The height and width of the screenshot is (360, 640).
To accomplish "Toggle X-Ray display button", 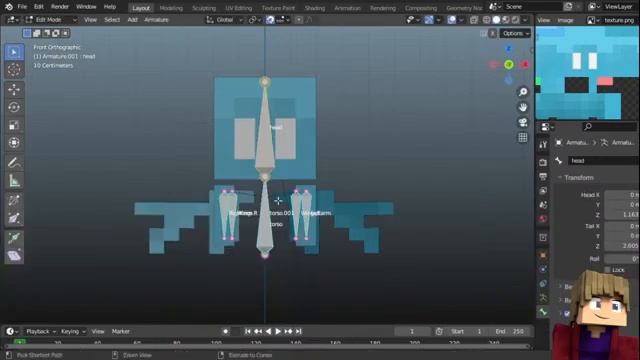I will (474, 20).
